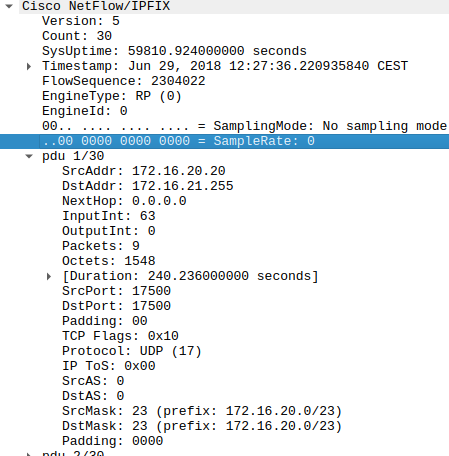Select the SrcPort: 17500 row
The image size is (449, 456).
116,291
